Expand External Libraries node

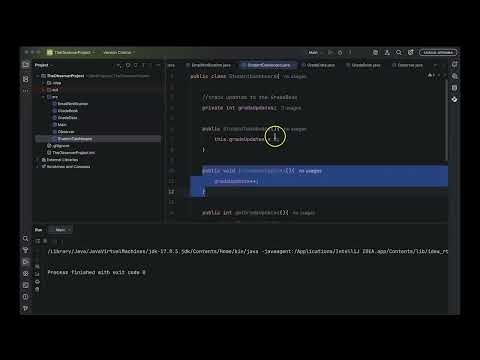(x=38, y=160)
